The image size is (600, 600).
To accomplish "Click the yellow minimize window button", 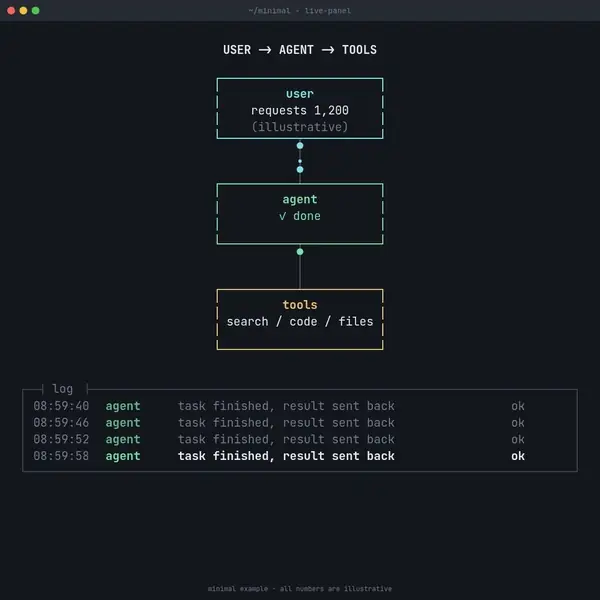I will (x=23, y=11).
